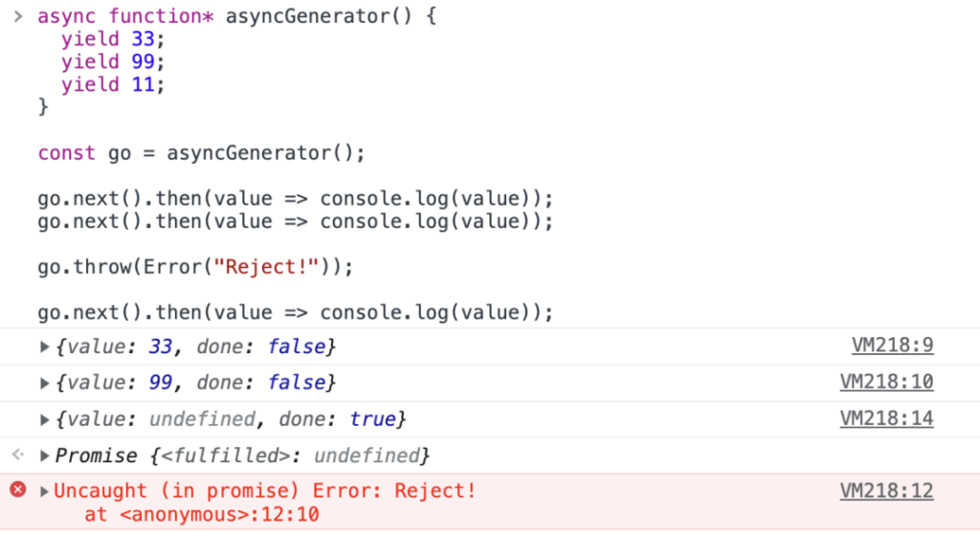980x534 pixels.
Task: Click 'true' in the done: true output
Action: [372, 419]
